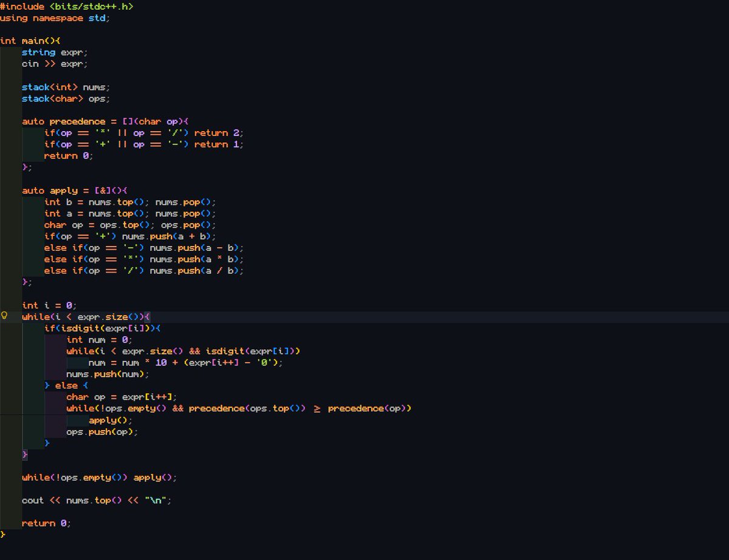Click the 'num = num * 10 + ...' line
The height and width of the screenshot is (560, 729).
pos(187,363)
